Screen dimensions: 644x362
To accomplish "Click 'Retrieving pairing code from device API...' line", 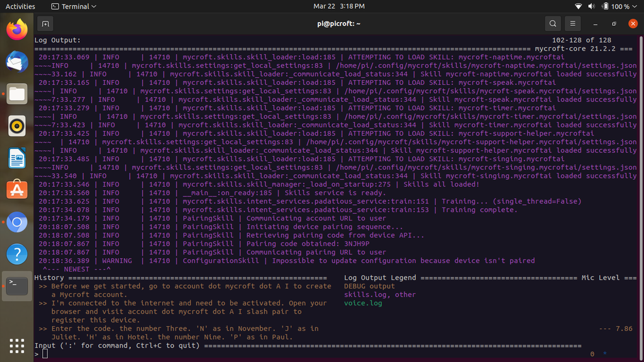I will [231, 235].
